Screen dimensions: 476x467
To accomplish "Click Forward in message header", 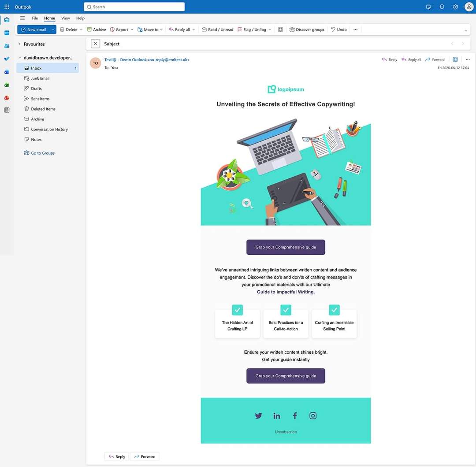I will (435, 59).
